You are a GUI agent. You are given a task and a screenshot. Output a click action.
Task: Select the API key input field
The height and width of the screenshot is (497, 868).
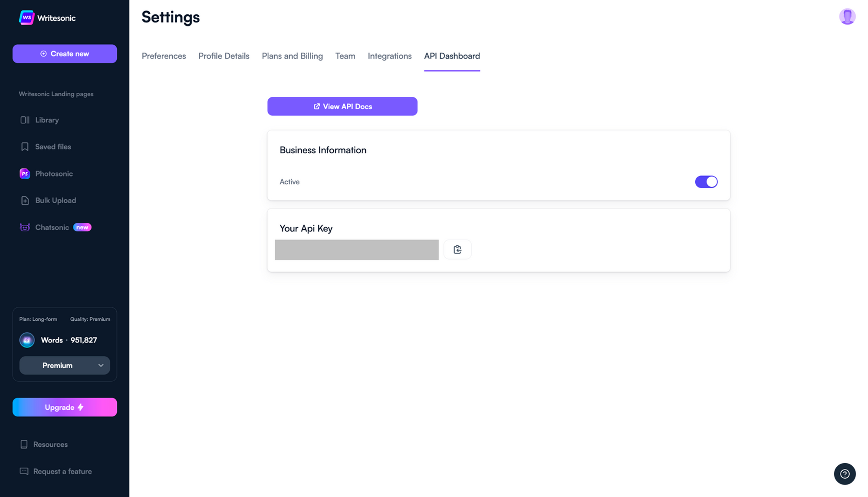(x=356, y=249)
